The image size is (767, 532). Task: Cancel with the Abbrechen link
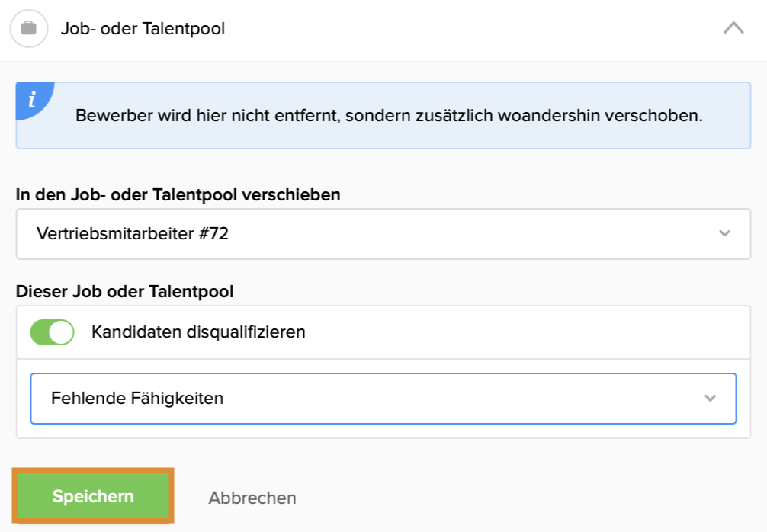coord(252,498)
